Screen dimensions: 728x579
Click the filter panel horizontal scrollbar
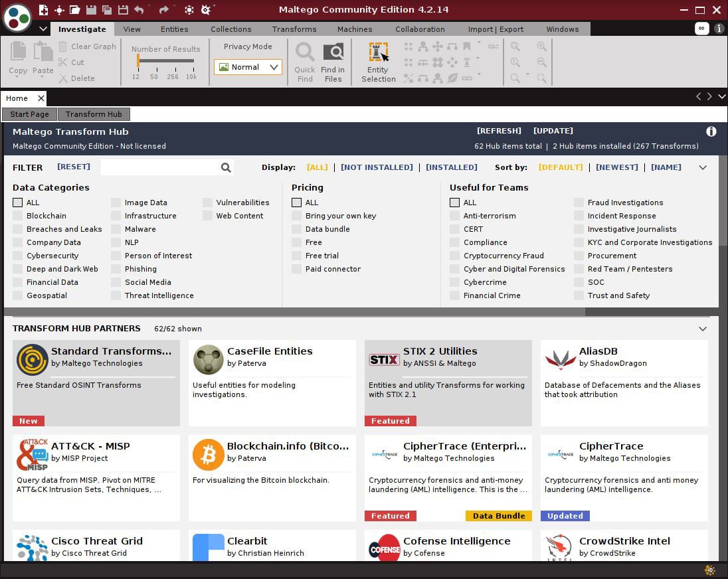coord(294,312)
